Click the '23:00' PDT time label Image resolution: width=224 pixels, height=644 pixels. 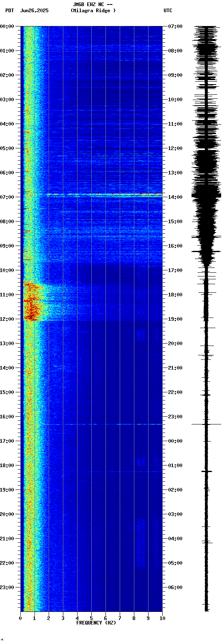point(7,587)
